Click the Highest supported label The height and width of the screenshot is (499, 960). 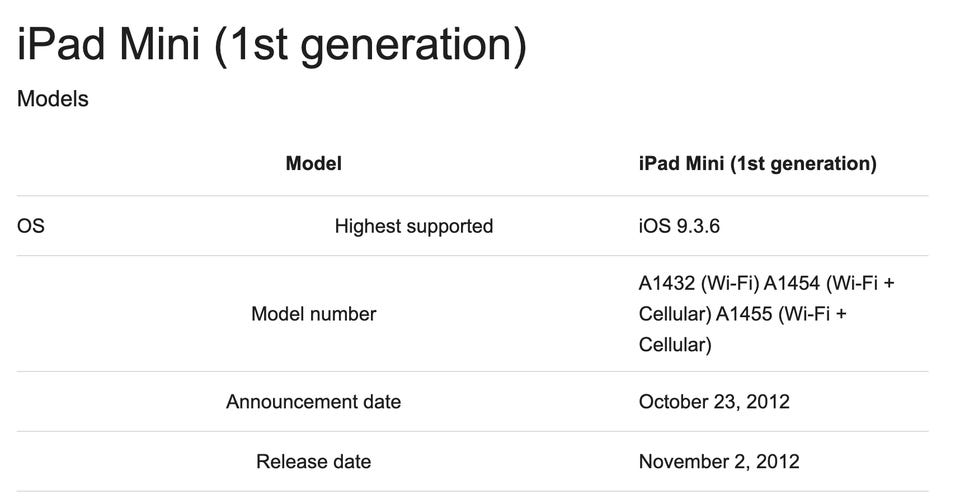(413, 226)
